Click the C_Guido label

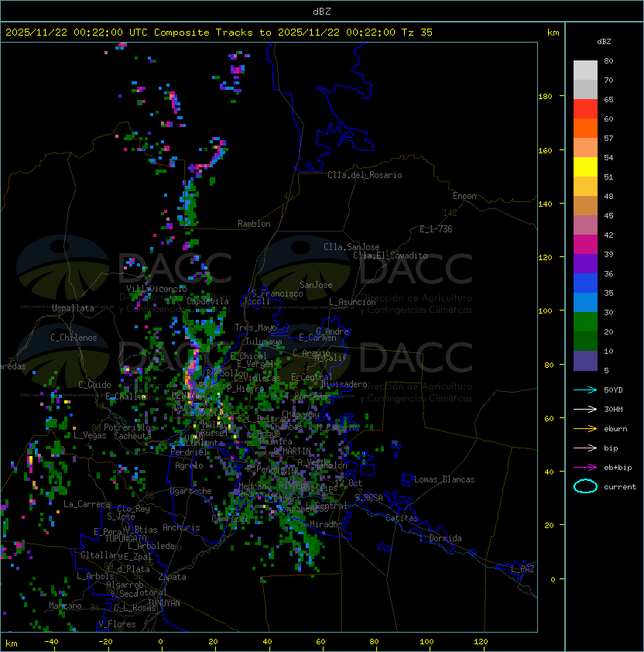tap(94, 385)
